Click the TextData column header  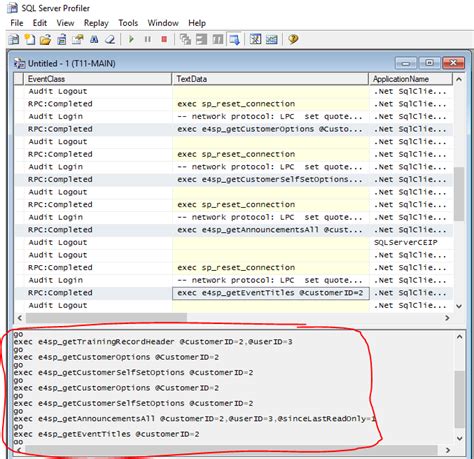tap(270, 79)
